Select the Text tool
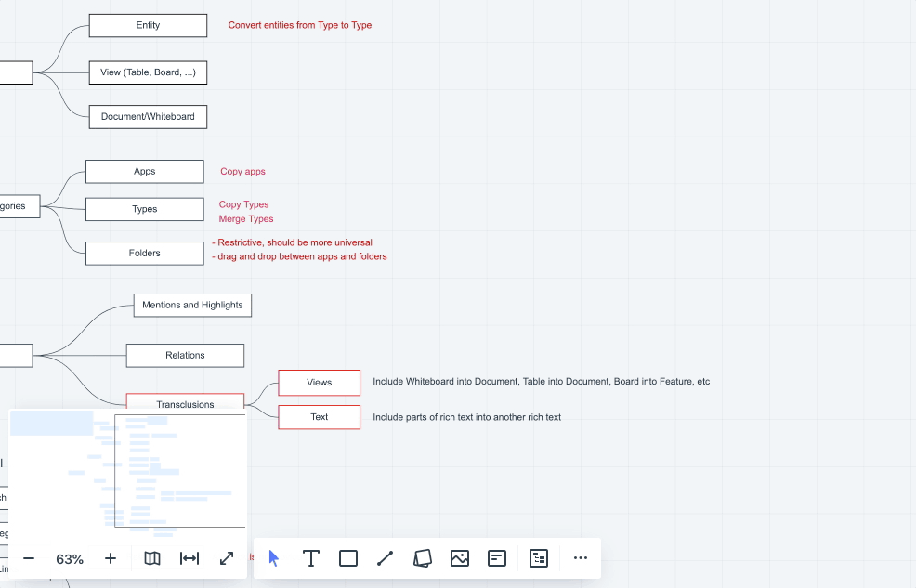 (x=311, y=558)
